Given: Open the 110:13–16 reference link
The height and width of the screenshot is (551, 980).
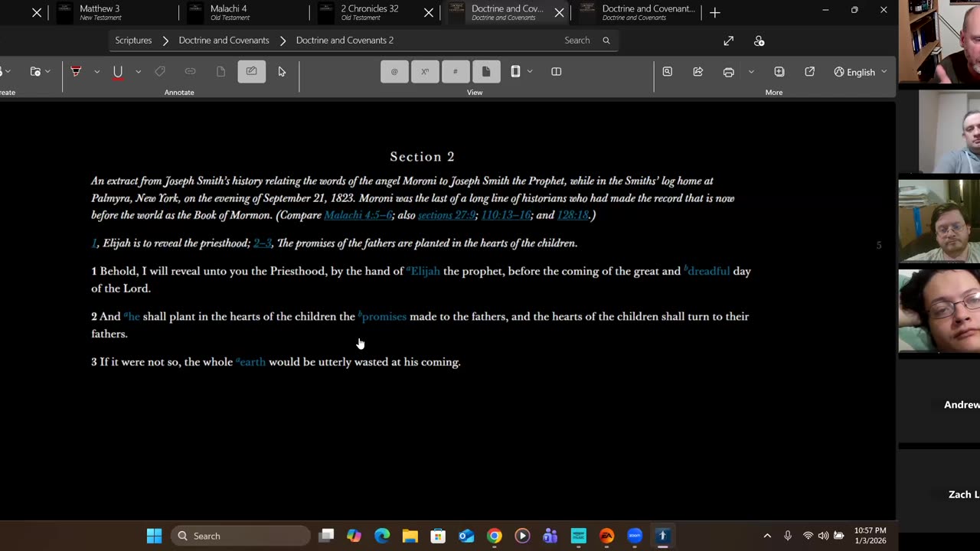Looking at the screenshot, I should (506, 215).
